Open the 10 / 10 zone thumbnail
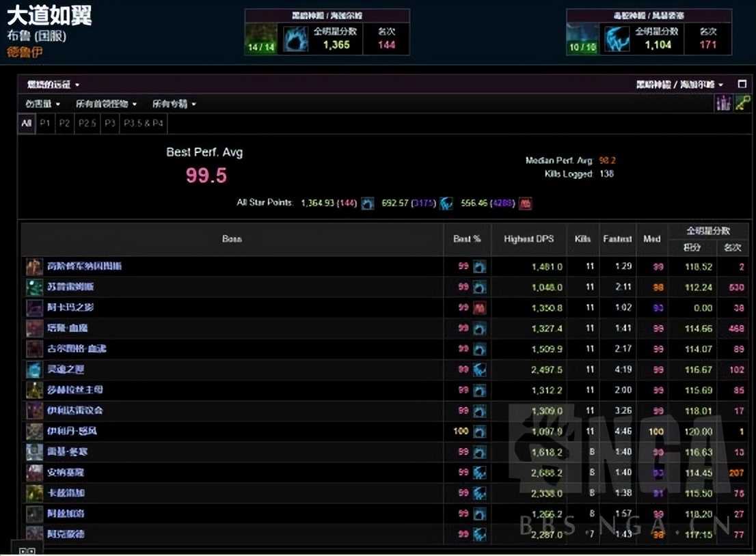Screen dimensions: 756x556 [583, 38]
